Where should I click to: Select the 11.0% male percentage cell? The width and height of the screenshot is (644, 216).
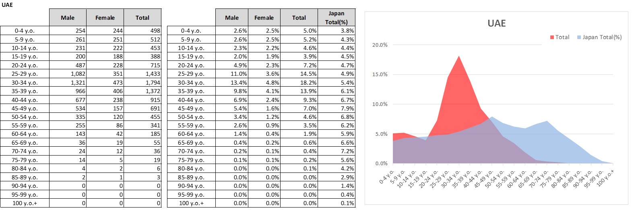[232, 74]
